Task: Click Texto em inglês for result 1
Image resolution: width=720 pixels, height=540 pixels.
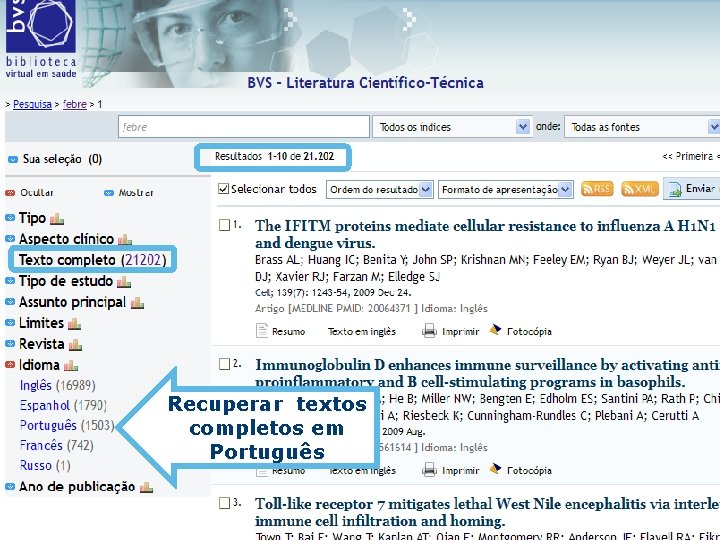Action: click(362, 332)
